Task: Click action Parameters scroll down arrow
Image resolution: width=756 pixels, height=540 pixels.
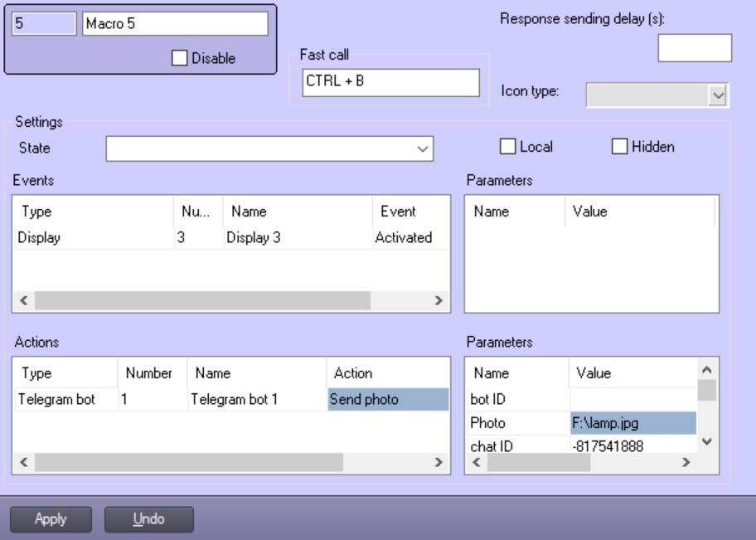Action: click(x=707, y=441)
